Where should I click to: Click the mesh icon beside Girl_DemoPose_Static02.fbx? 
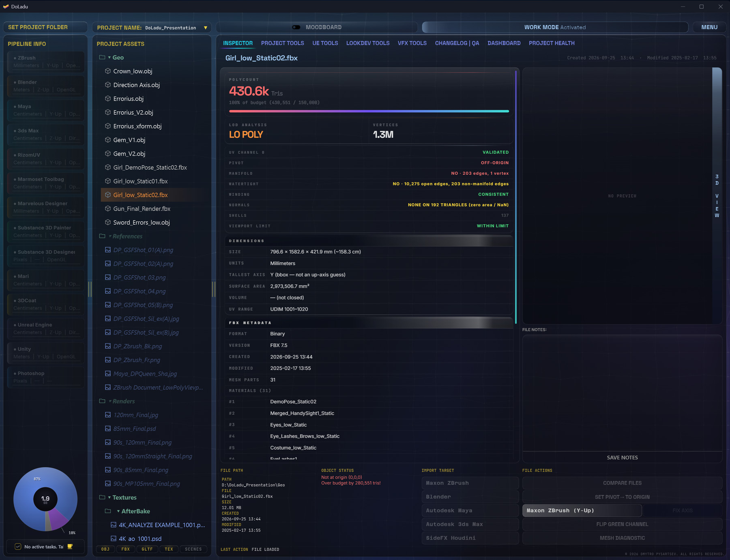point(108,167)
